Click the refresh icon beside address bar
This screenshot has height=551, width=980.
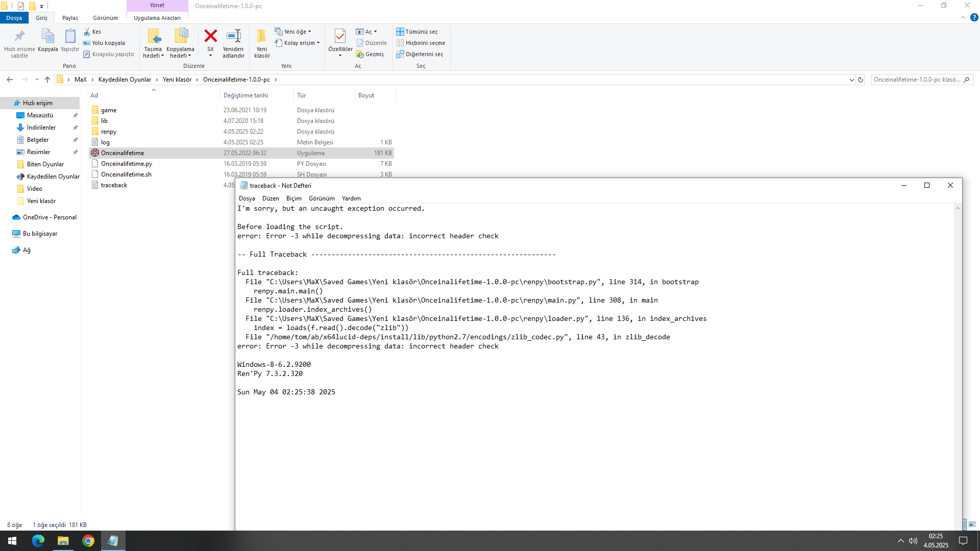point(861,80)
